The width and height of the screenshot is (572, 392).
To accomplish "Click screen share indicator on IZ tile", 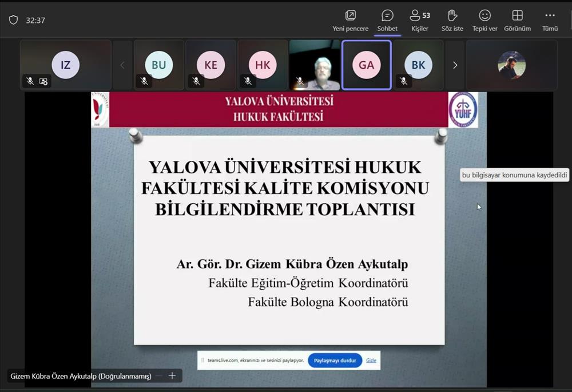I will click(x=43, y=81).
